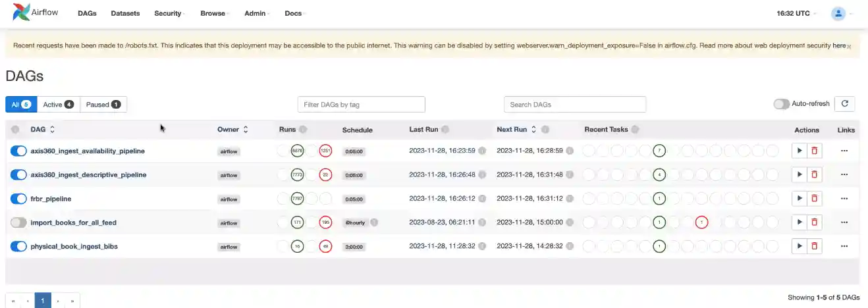Image resolution: width=868 pixels, height=308 pixels.
Task: Trigger the frbr_pipeline DAG with play button
Action: click(x=799, y=198)
